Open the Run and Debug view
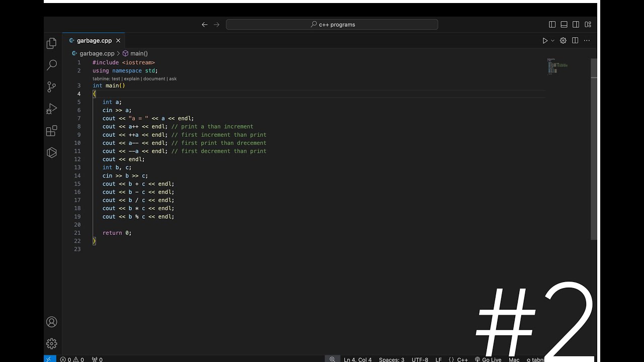Screen dimensions: 644x362 [x=51, y=109]
